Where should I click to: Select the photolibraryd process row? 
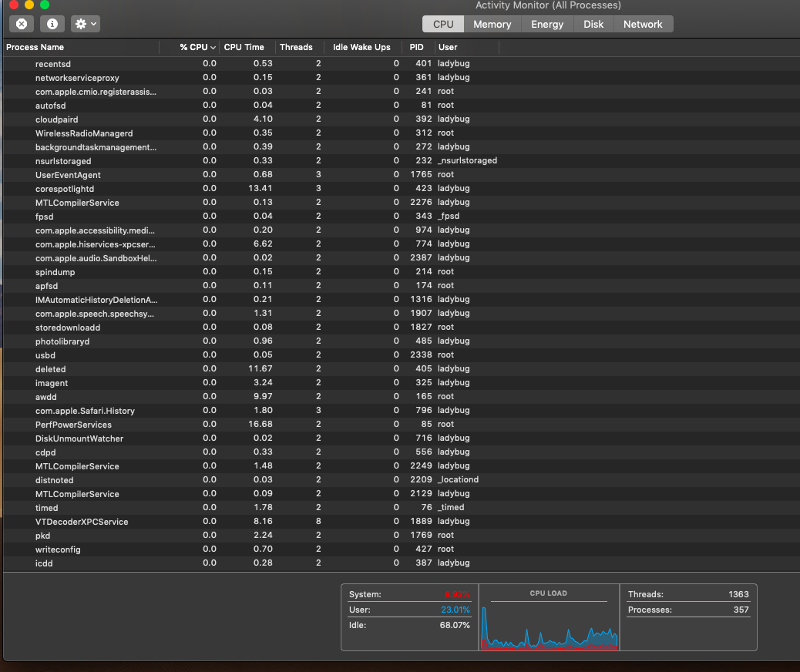(402, 341)
